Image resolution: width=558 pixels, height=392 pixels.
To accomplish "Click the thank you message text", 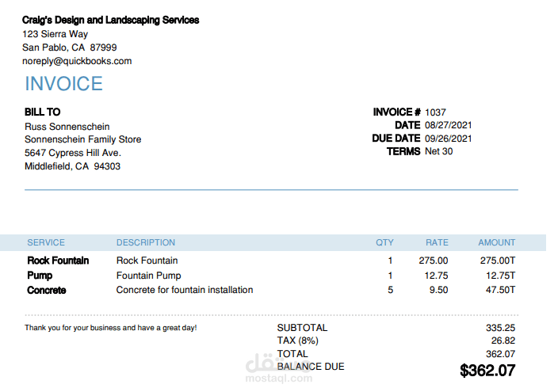I will [111, 327].
